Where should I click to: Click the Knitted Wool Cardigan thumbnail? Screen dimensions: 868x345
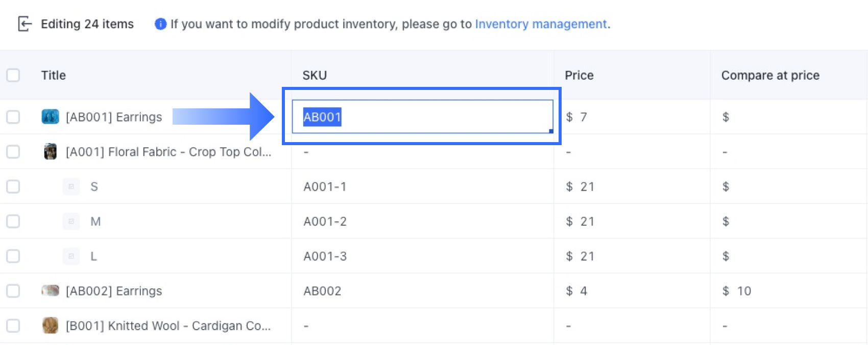tap(50, 326)
